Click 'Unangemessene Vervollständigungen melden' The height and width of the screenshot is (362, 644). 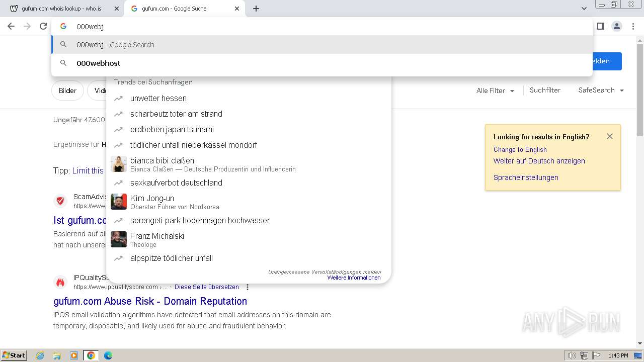point(324,272)
